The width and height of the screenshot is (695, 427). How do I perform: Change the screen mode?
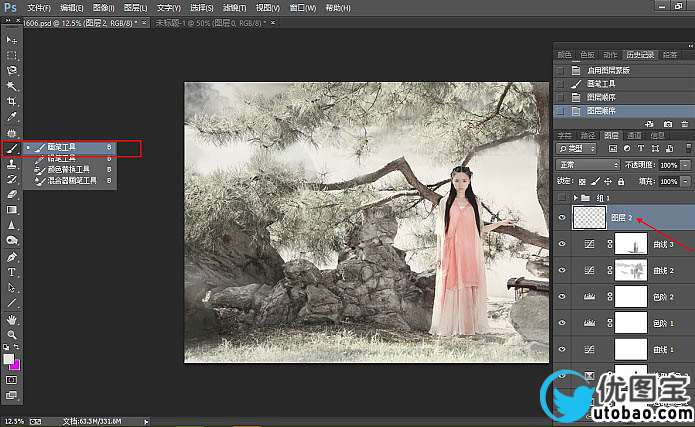pos(12,395)
